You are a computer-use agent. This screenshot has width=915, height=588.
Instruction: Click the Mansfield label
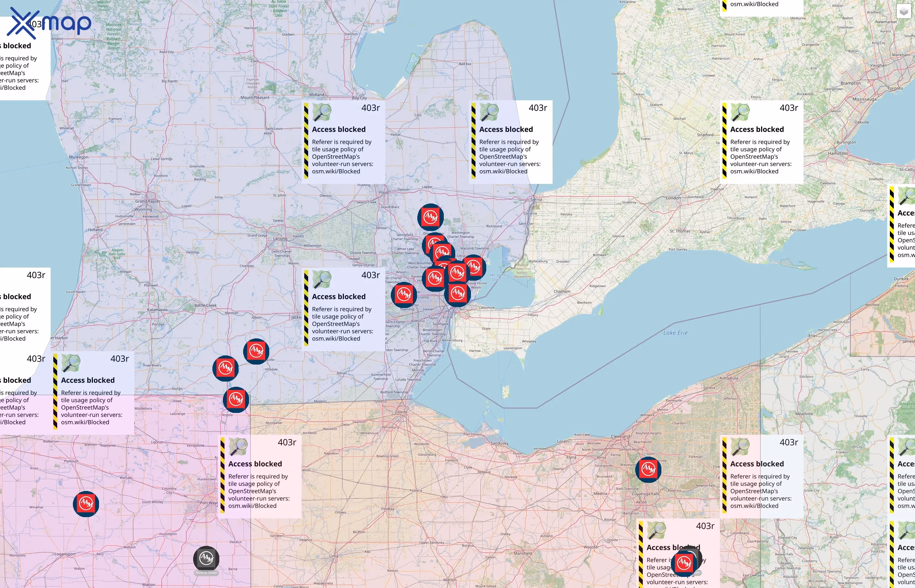[x=523, y=553]
